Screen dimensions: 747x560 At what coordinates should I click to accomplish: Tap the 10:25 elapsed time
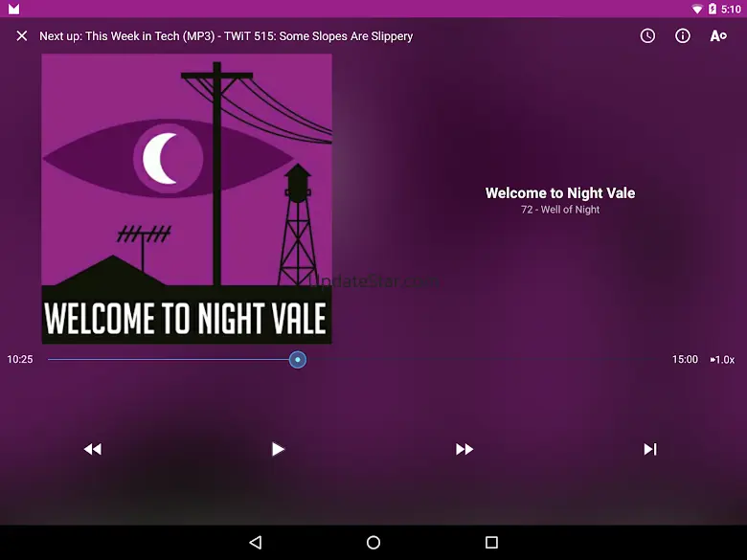(20, 359)
